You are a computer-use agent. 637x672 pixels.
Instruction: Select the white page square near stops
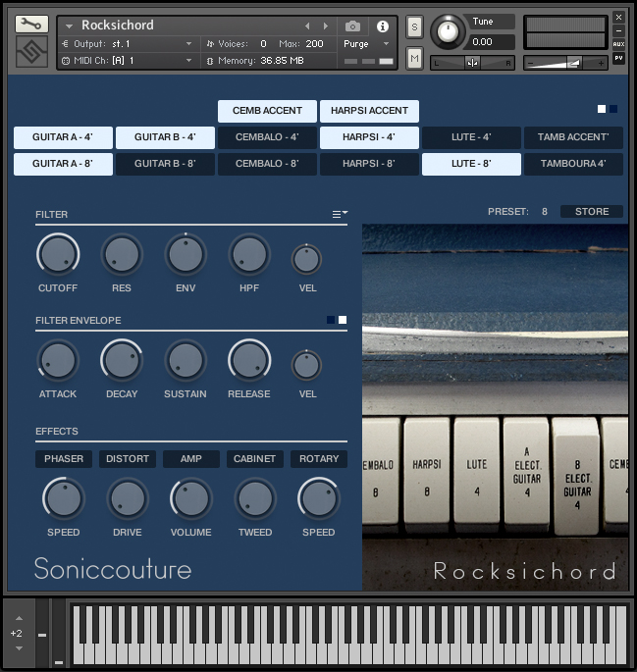click(x=602, y=109)
